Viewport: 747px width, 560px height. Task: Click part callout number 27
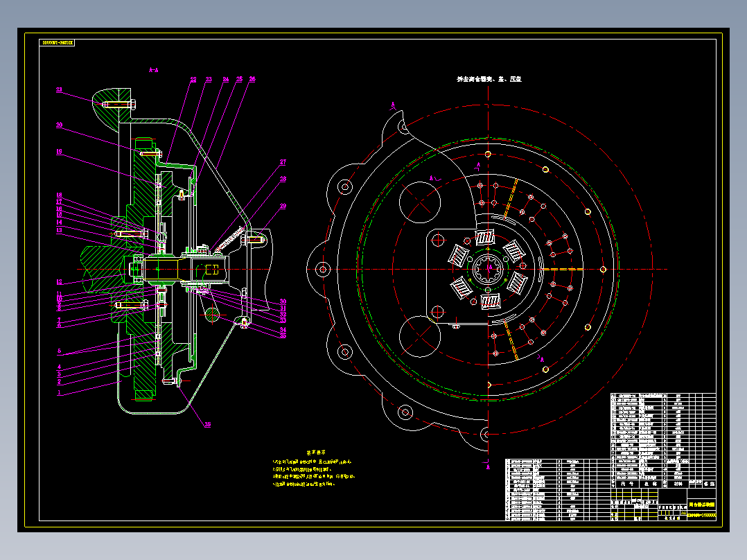click(283, 162)
